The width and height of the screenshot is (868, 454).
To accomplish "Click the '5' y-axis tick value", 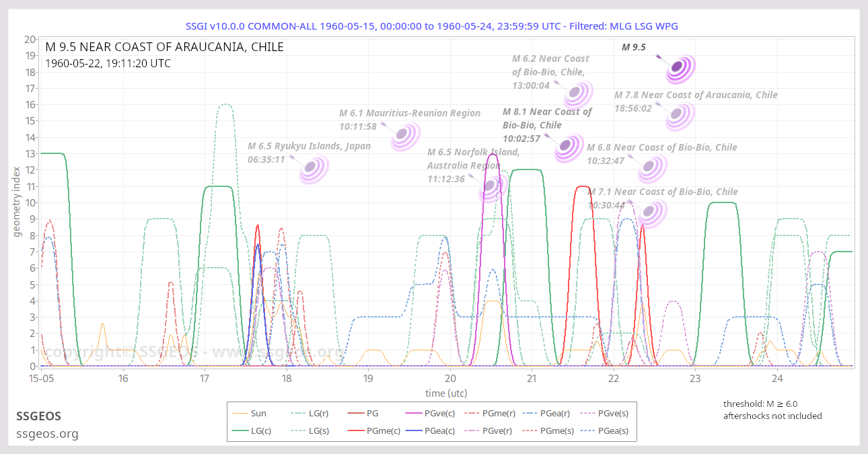I will tap(33, 285).
